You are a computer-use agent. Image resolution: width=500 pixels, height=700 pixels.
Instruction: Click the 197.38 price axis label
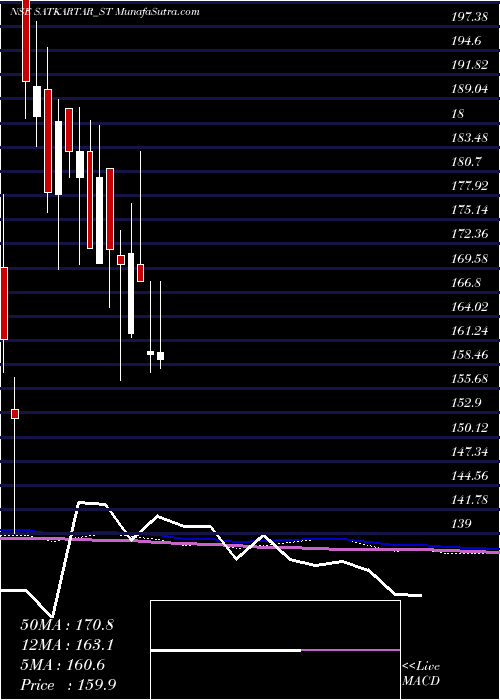pos(469,17)
